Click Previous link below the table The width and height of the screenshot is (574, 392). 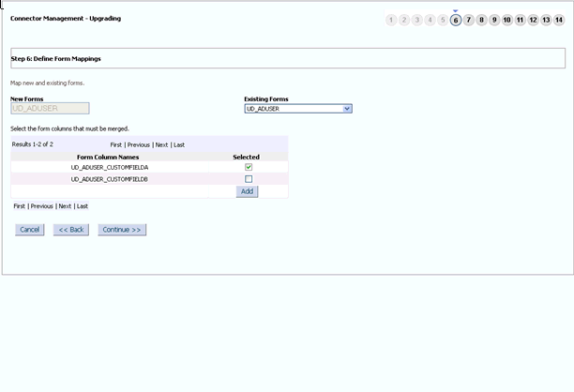tap(41, 206)
